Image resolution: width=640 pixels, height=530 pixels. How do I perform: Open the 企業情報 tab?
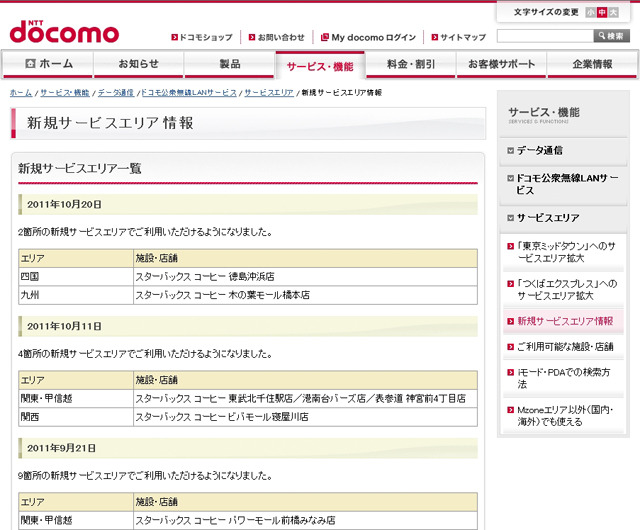point(592,64)
